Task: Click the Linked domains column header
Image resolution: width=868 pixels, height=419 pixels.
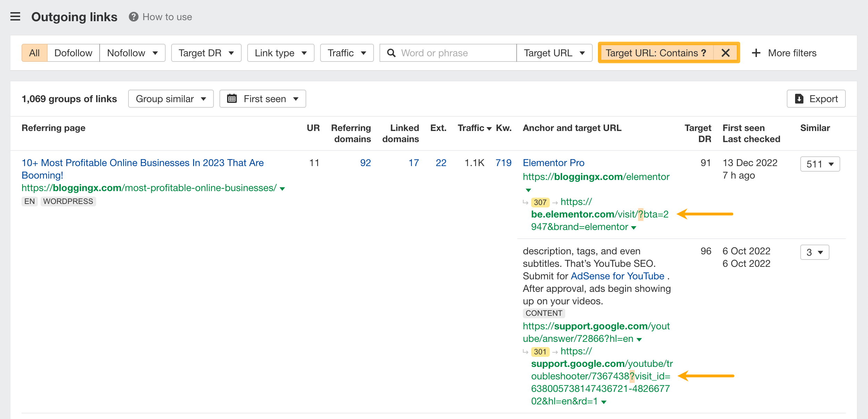Action: 401,133
